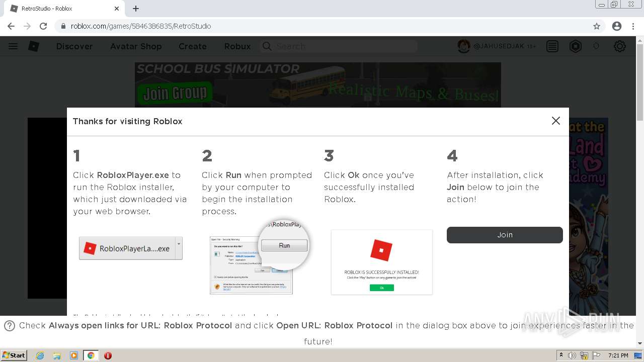
Task: Focus the Roblox search field
Action: 339,46
